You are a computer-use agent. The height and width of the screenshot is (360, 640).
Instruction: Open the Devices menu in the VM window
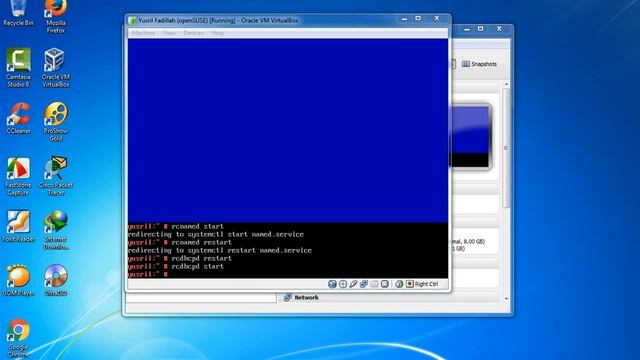point(193,33)
